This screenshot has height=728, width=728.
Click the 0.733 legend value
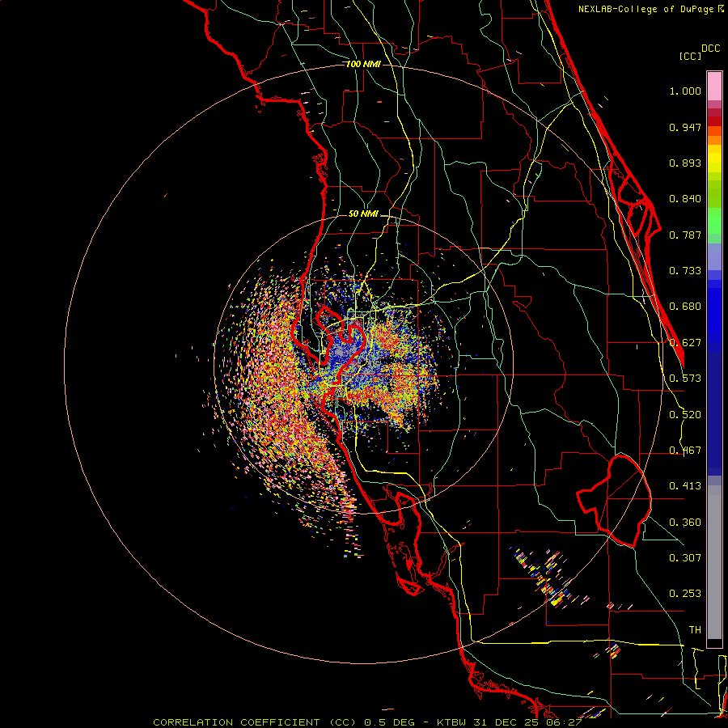685,271
